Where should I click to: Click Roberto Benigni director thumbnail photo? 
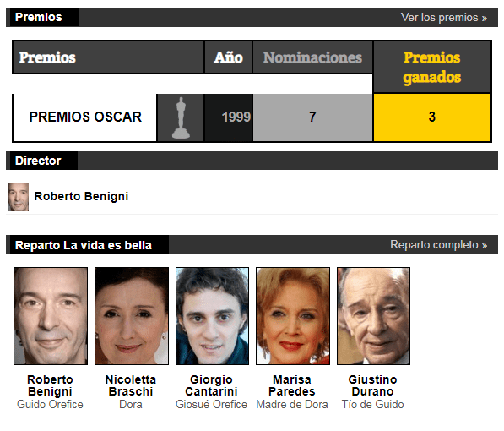pyautogui.click(x=18, y=197)
